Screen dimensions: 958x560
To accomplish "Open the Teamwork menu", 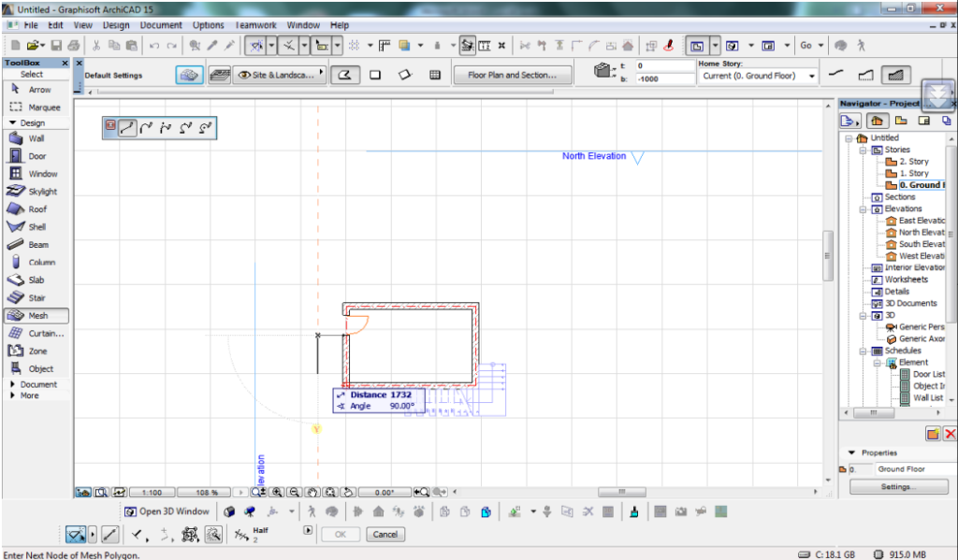I will click(255, 25).
